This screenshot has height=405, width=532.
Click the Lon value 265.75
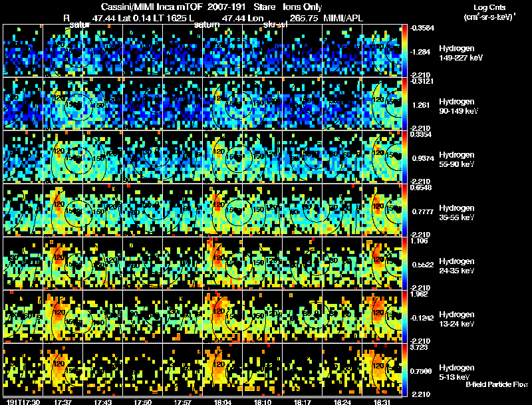click(x=304, y=18)
